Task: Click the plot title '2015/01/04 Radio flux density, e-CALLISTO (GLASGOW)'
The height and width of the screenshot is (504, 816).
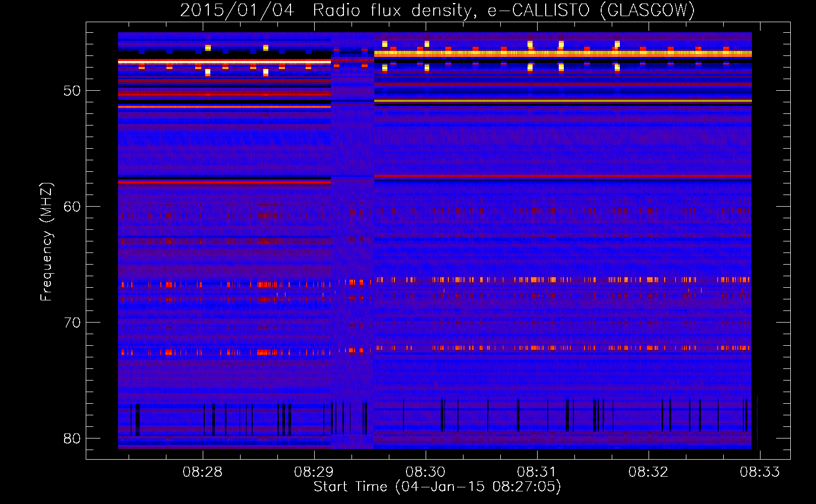Action: click(437, 10)
